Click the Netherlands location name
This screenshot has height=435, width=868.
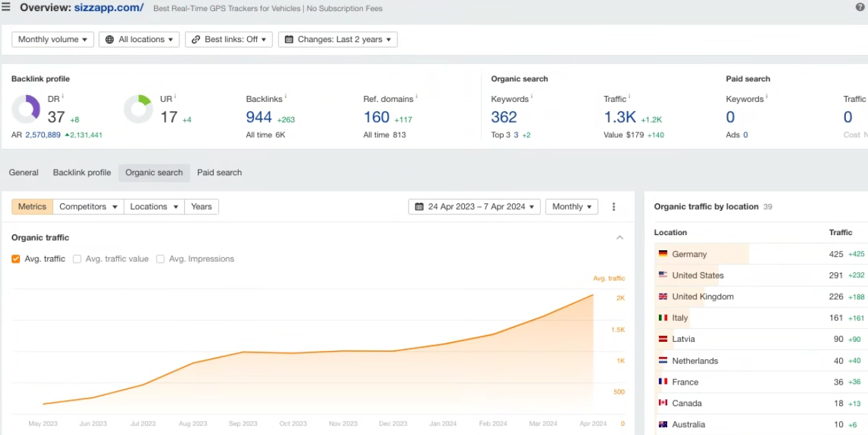(696, 361)
